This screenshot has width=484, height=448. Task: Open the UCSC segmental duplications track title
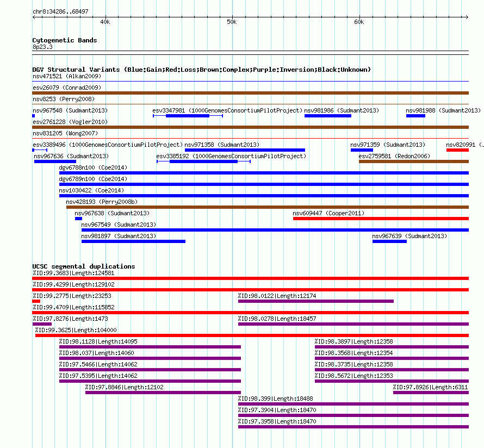pos(84,266)
